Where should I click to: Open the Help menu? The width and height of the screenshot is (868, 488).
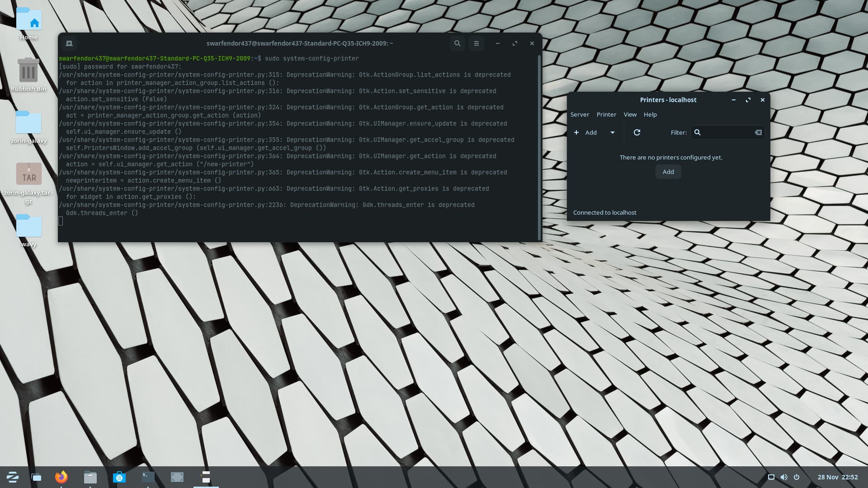point(650,114)
